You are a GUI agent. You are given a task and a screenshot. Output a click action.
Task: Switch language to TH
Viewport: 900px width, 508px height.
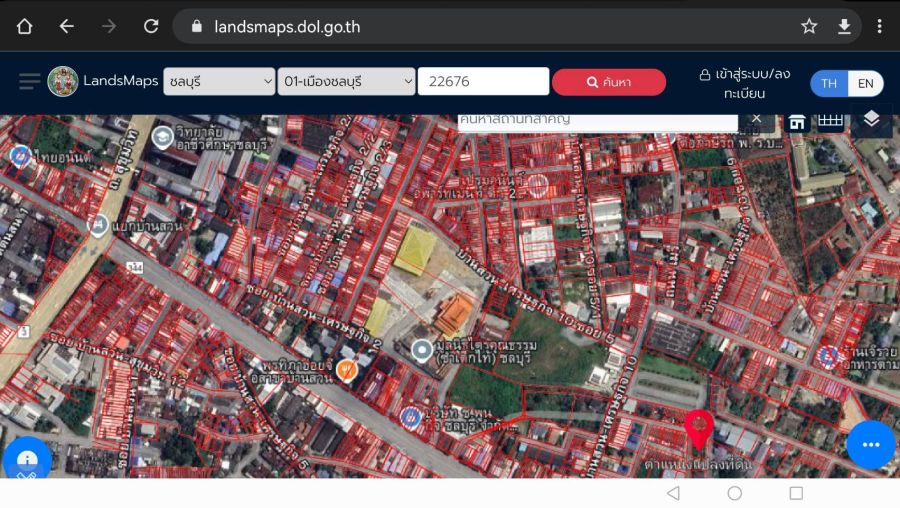coord(829,83)
